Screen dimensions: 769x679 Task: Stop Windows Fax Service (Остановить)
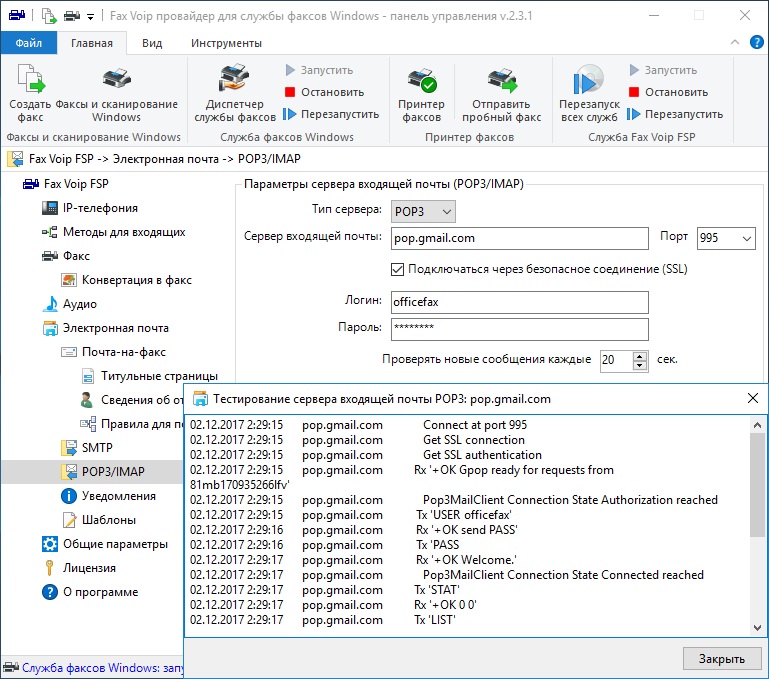[325, 92]
